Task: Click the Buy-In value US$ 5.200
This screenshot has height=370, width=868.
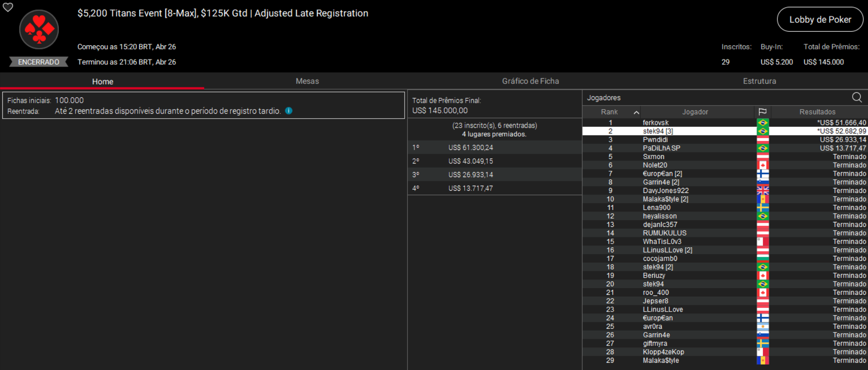Action: (x=777, y=62)
